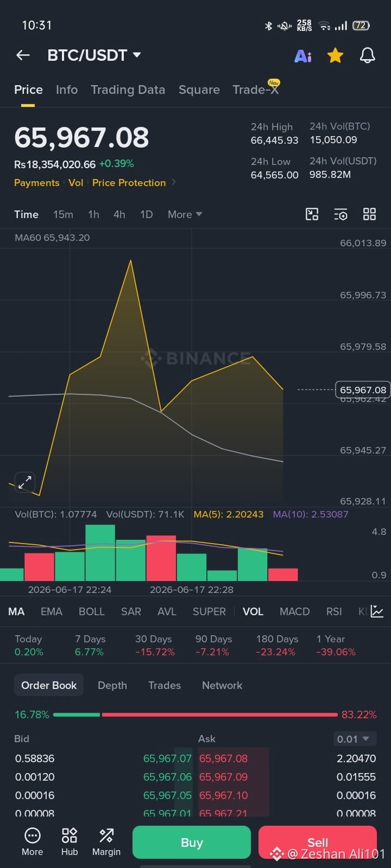Open chart indicator settings icon
Screen dimensions: 391x868
[340, 214]
